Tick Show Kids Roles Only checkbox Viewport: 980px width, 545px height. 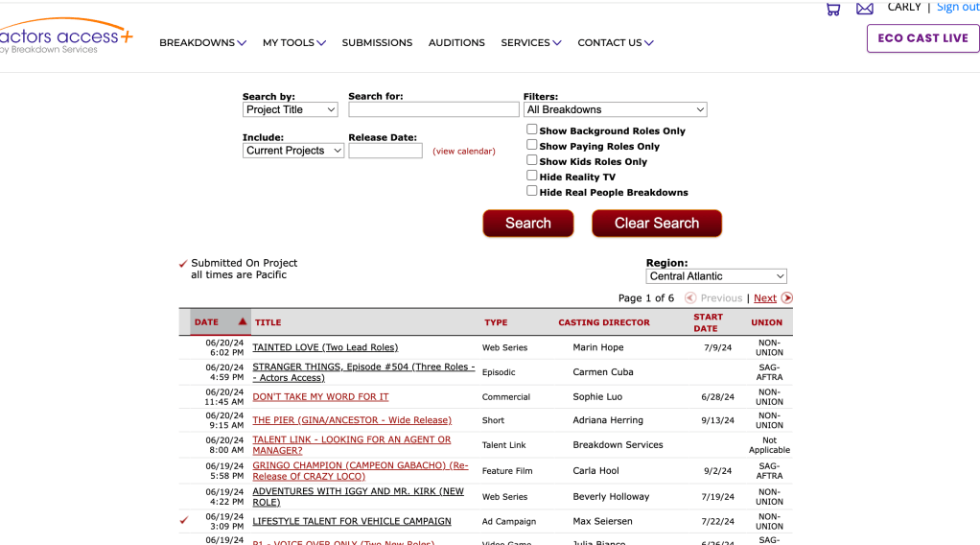click(532, 160)
